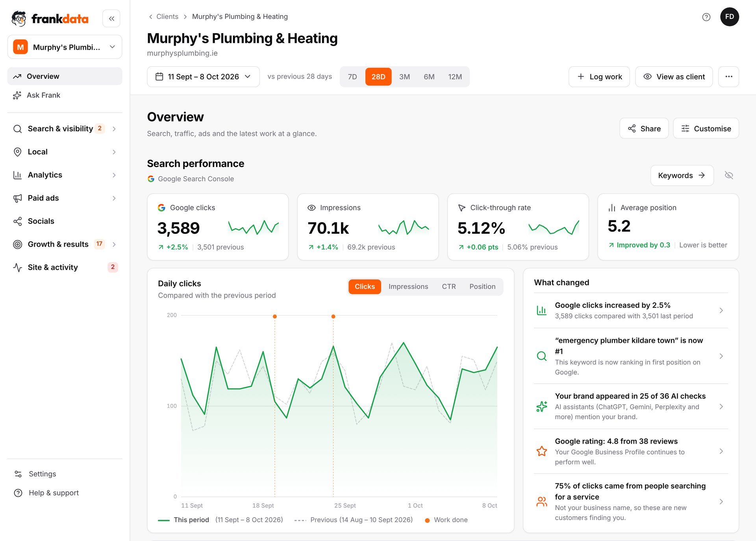
Task: Click the Analytics bar chart icon
Action: tap(17, 175)
